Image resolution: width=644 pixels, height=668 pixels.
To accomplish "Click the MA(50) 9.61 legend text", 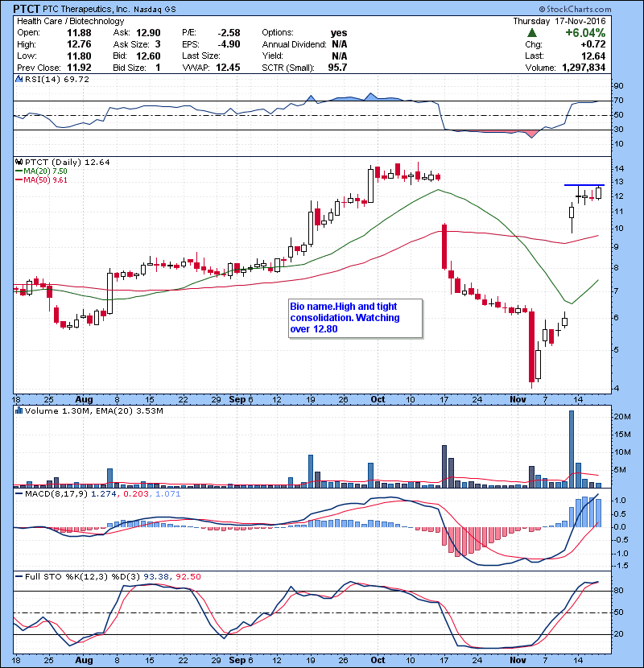I will [x=45, y=180].
